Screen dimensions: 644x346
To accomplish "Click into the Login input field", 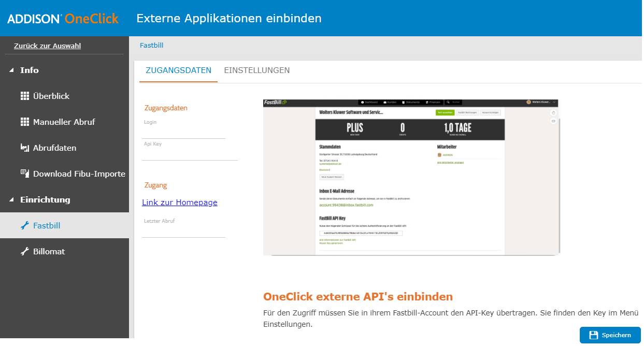I will point(184,133).
